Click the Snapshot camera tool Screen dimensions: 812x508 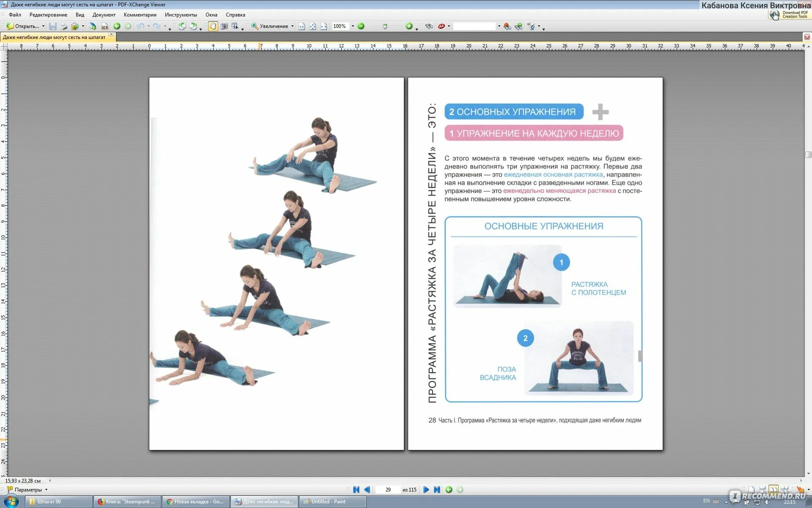[x=224, y=26]
